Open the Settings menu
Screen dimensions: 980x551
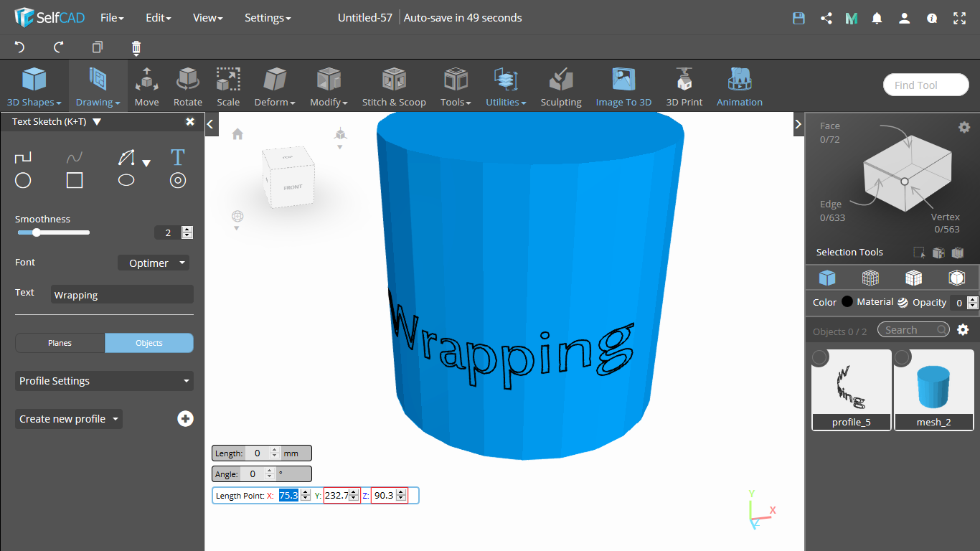coord(268,18)
